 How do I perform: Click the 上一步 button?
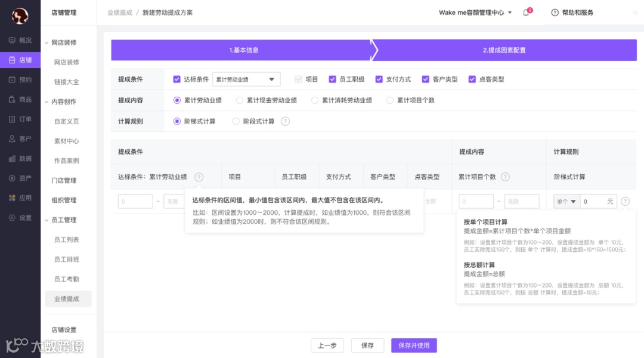327,345
